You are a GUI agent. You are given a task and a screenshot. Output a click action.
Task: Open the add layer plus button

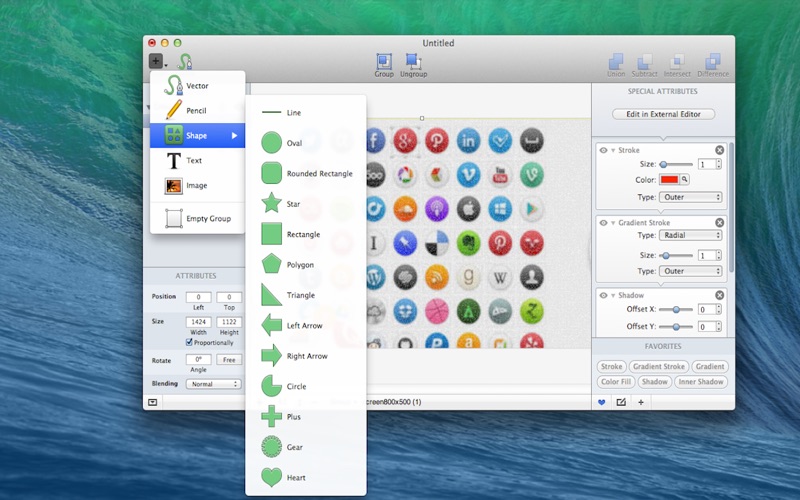pyautogui.click(x=156, y=61)
